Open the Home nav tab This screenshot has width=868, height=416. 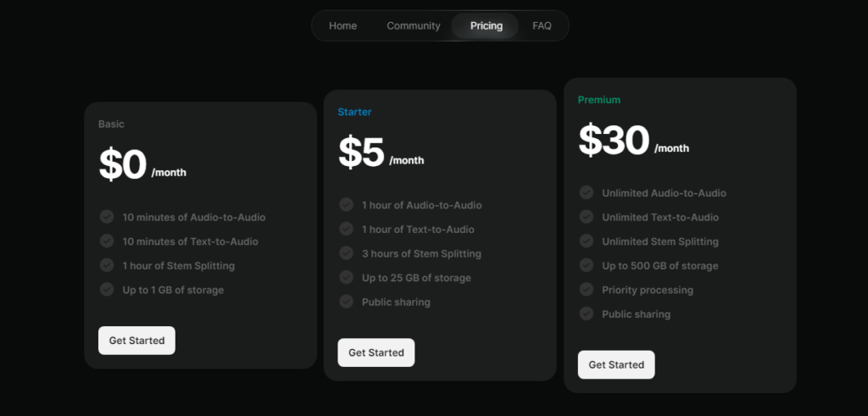tap(342, 25)
